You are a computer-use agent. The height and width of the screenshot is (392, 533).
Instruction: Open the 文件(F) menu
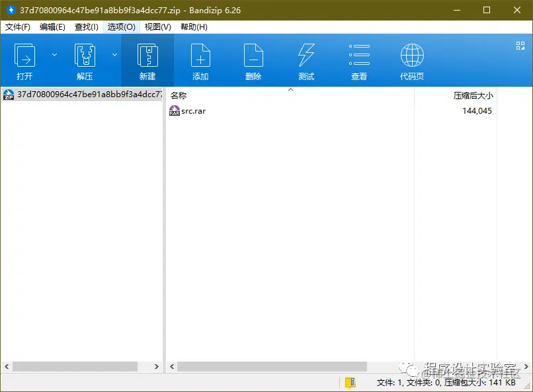tap(18, 27)
